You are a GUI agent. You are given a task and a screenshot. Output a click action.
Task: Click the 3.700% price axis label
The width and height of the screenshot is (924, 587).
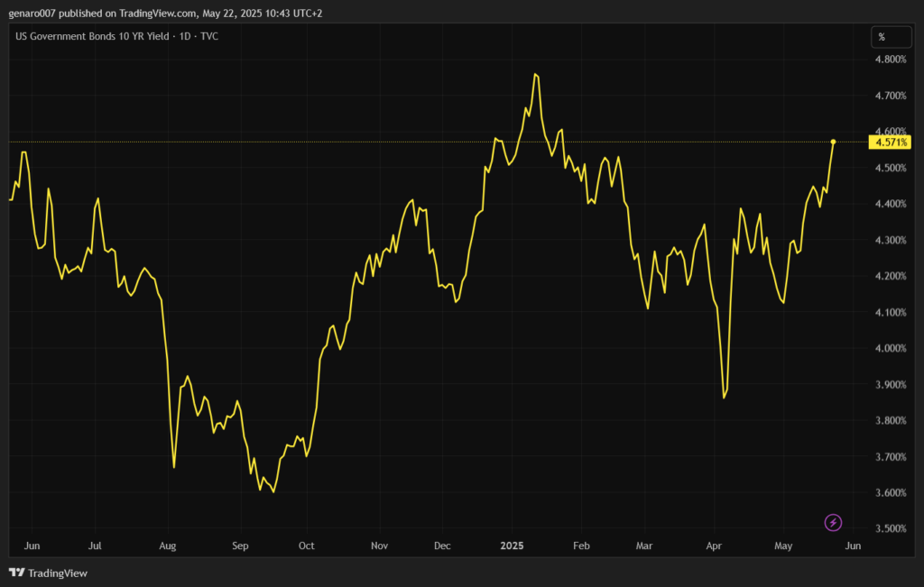(x=891, y=457)
